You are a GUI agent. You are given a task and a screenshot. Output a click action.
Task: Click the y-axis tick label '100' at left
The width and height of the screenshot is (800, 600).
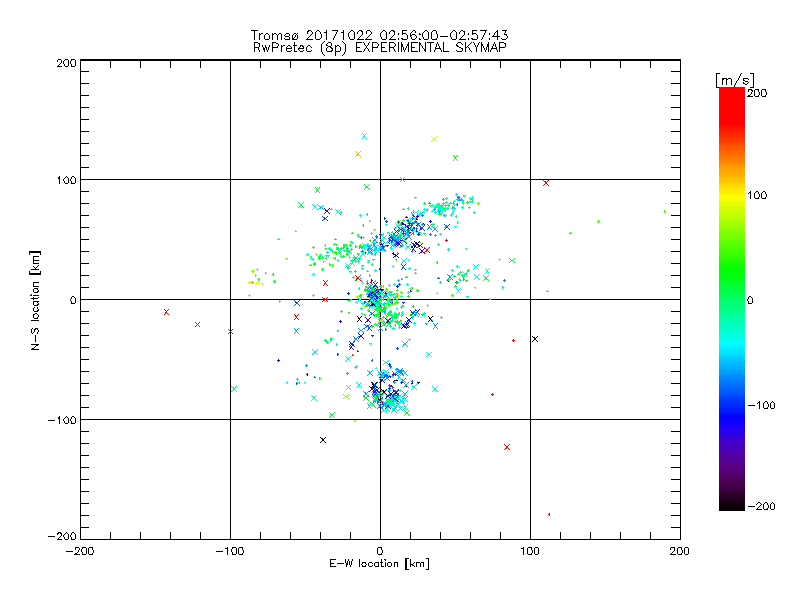[67, 180]
